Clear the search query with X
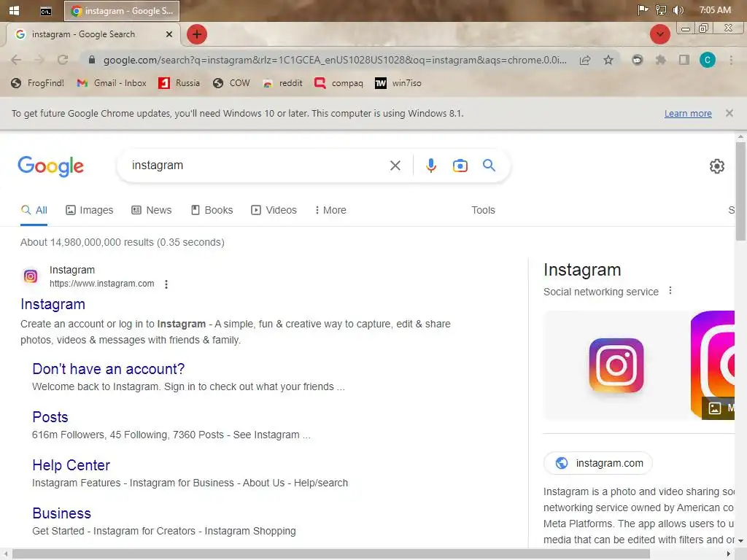Screen dimensions: 747x560 [395, 166]
